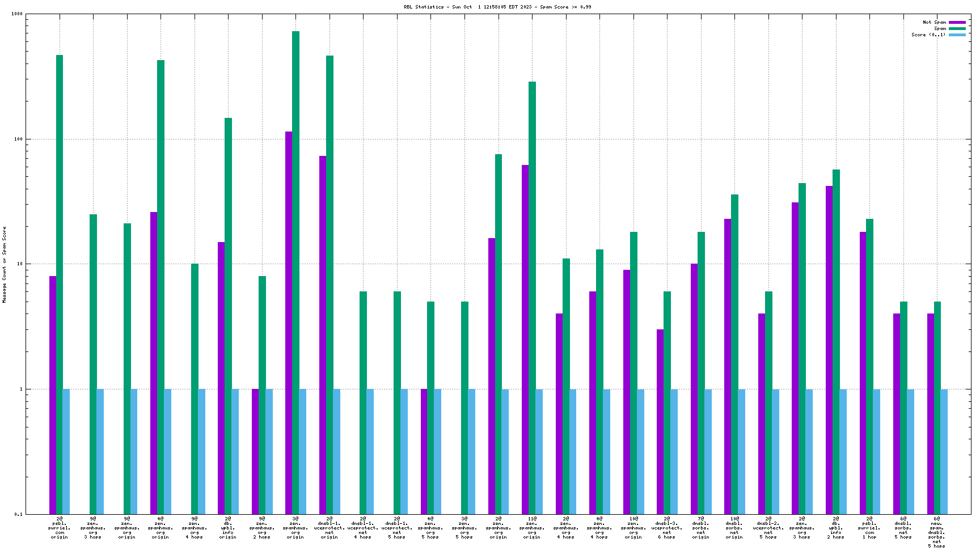
Task: Click the blue Score (0..1) legend swatch
Action: [957, 35]
